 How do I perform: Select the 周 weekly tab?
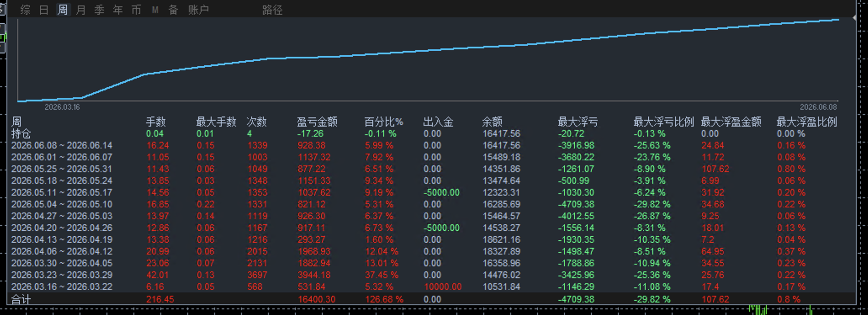click(x=62, y=10)
